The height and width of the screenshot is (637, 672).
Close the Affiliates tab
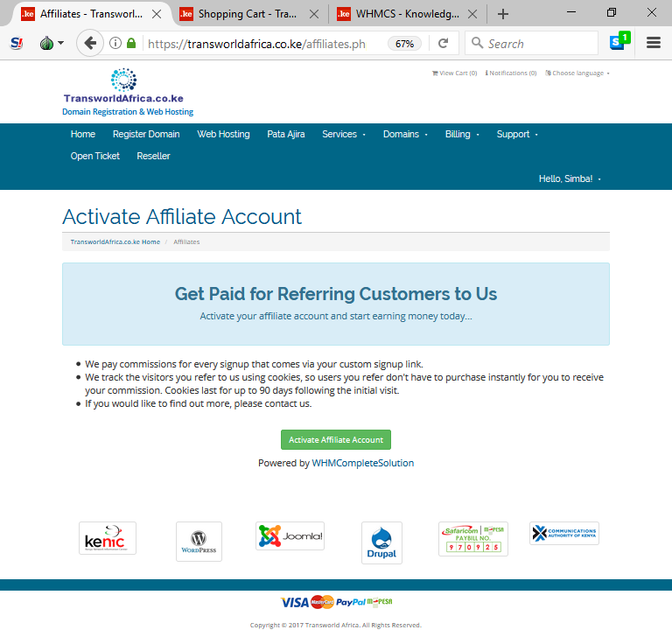tap(157, 14)
